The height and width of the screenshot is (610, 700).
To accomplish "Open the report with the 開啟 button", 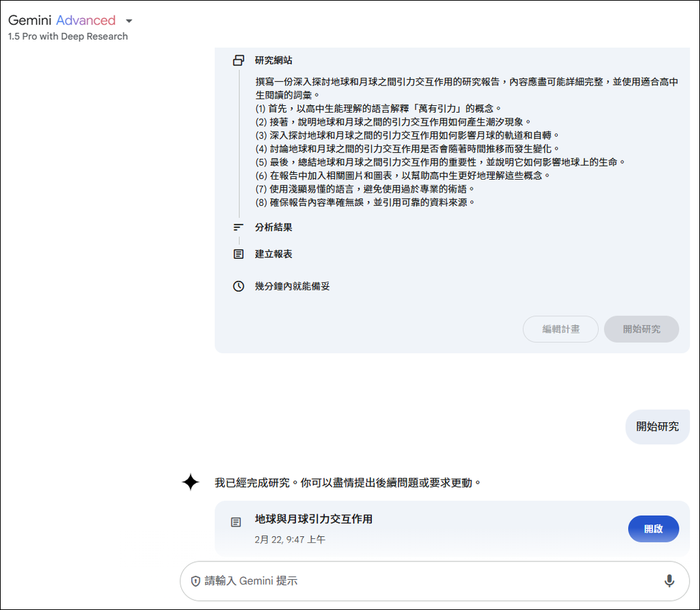I will [x=654, y=529].
